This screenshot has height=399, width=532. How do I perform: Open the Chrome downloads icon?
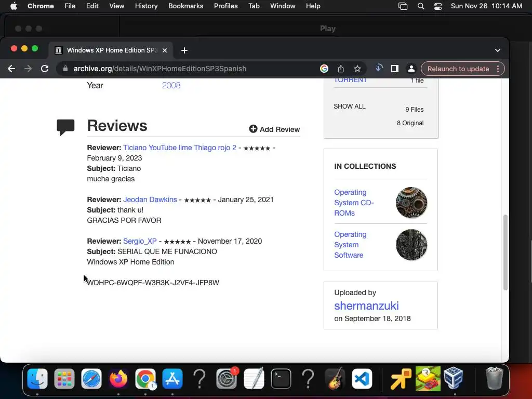[379, 68]
